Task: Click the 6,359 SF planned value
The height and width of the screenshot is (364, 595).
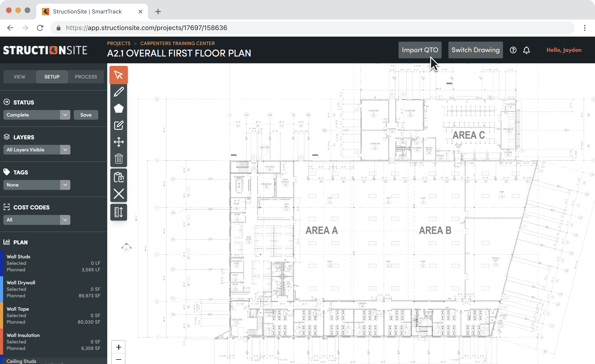Action: [x=90, y=348]
